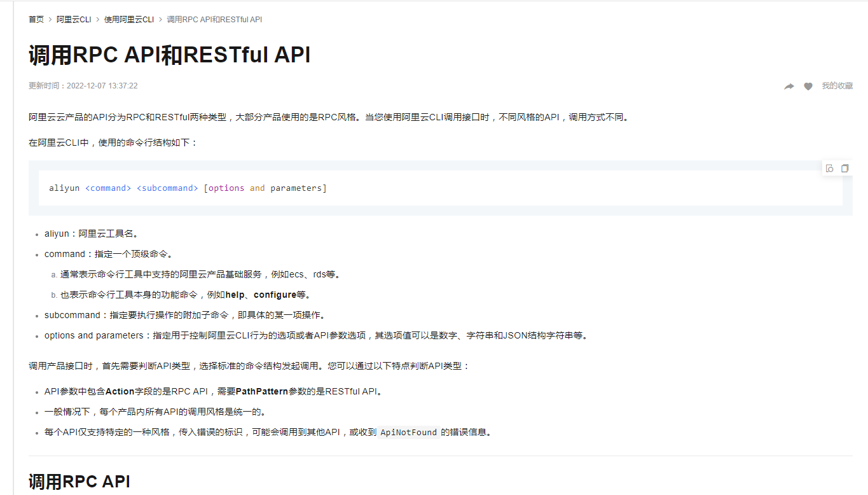Click the bullet starting 'options and parameters：'
868x495 pixels.
(x=316, y=336)
